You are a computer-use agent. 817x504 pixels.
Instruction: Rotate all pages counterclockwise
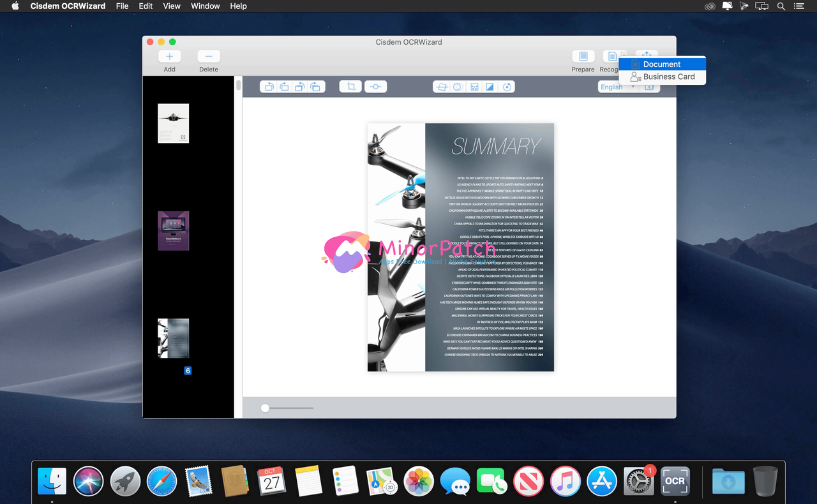[299, 87]
